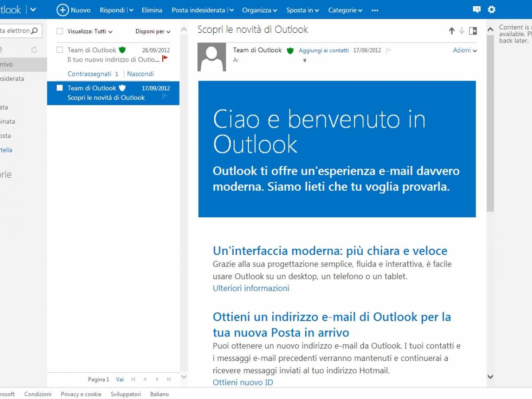Click Nascondi link
Screen dimensions: 532x399
[x=141, y=74]
